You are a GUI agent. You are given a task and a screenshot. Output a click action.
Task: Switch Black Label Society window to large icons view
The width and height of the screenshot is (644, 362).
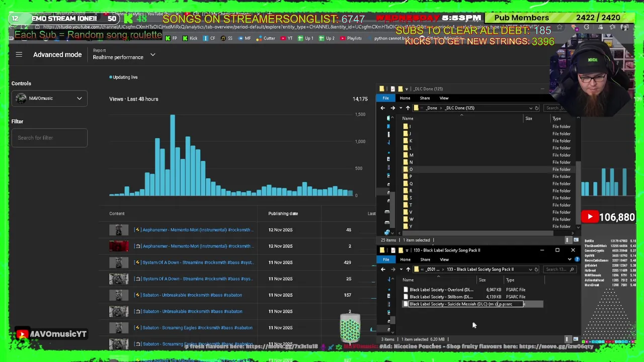point(576,339)
